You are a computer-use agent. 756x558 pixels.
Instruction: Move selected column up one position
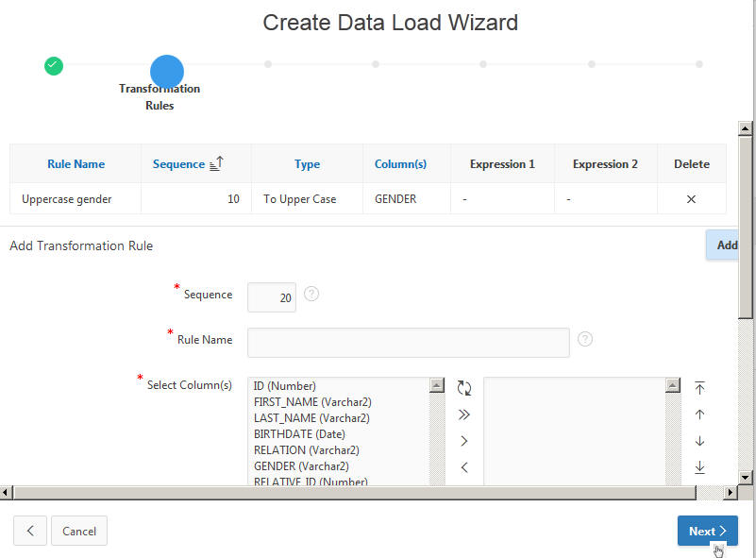click(699, 414)
